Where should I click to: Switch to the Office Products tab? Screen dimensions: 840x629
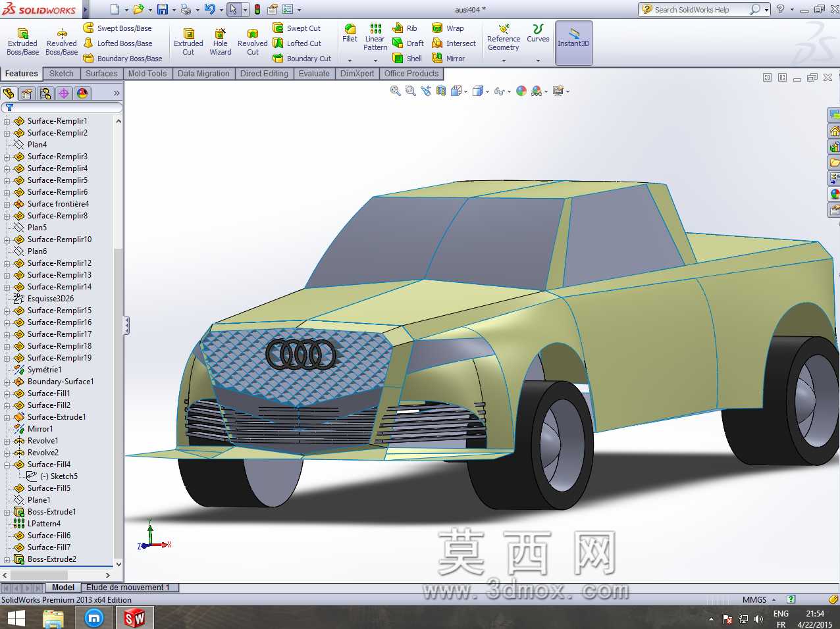coord(411,74)
